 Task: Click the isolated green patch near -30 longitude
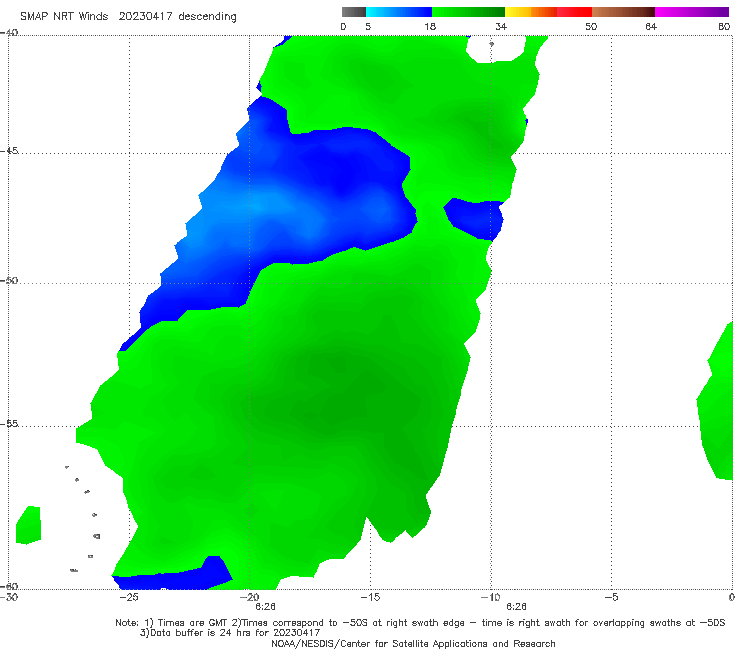pos(28,525)
